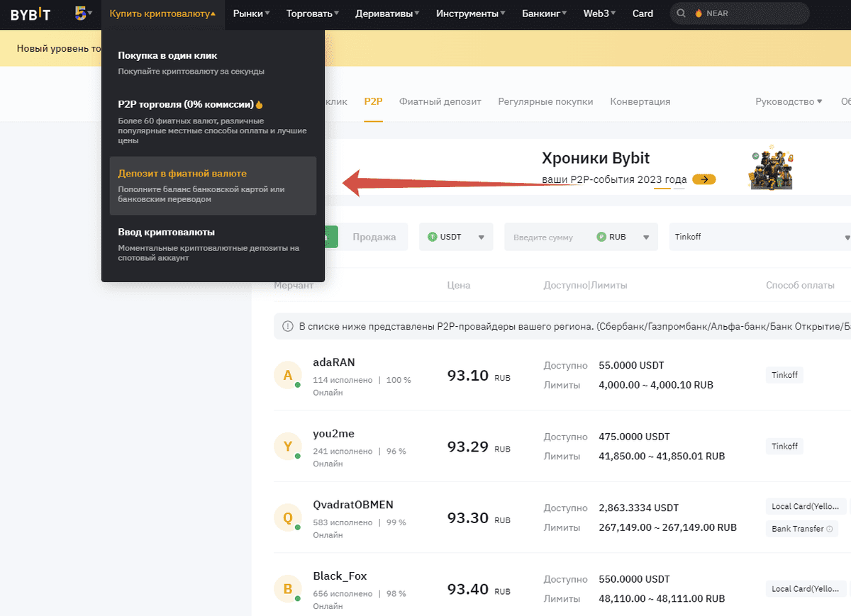Click the 93.10 RUB price
851x616 pixels.
pos(479,376)
